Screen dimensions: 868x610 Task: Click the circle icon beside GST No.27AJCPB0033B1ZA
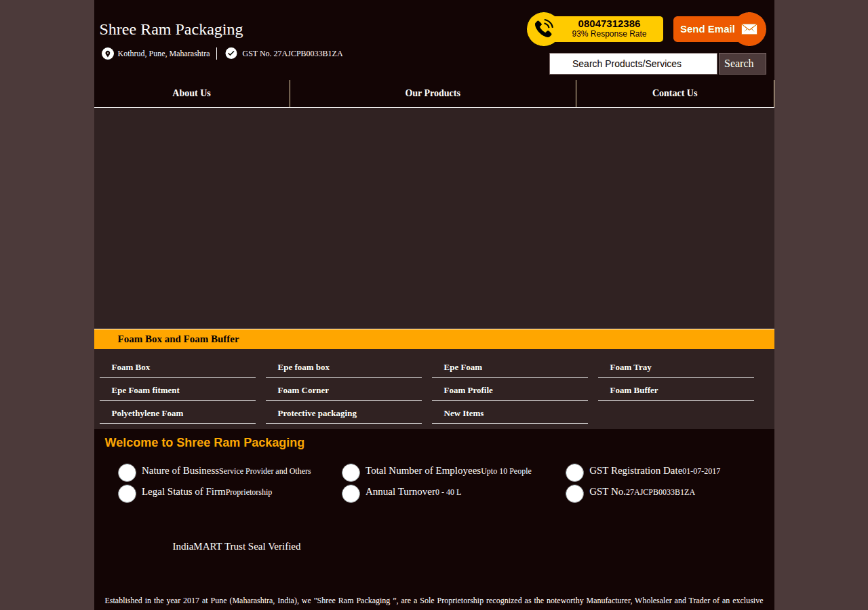click(x=574, y=494)
